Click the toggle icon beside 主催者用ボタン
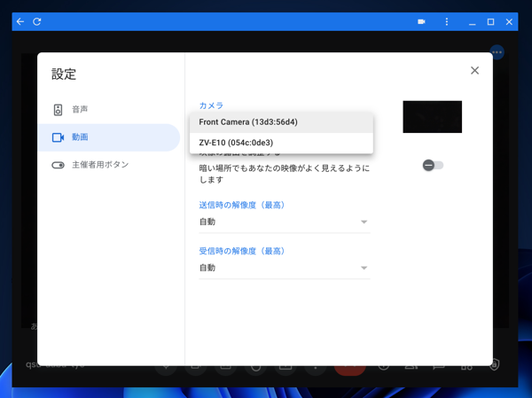 [58, 165]
